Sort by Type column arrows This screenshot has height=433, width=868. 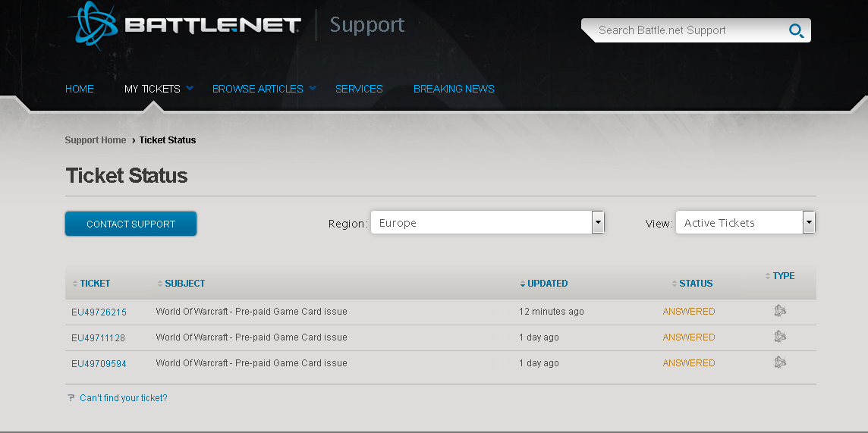coord(768,276)
